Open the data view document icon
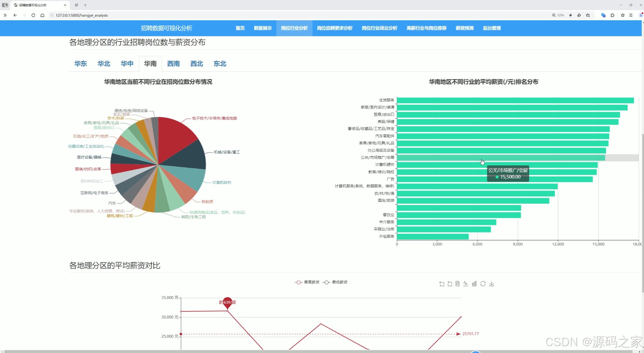Screen dimensions: 644x353 (x=458, y=284)
